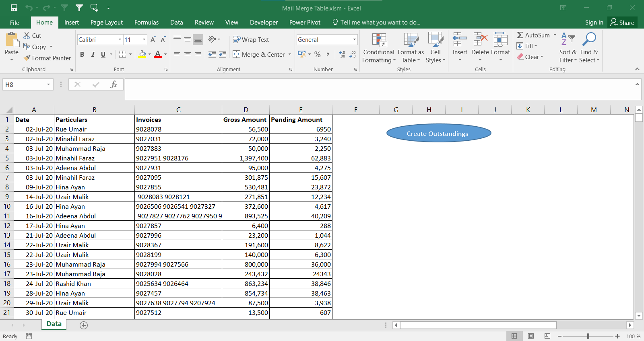Screen dimensions: 644x341
Task: Click the Cut scissors icon
Action: [x=27, y=35]
